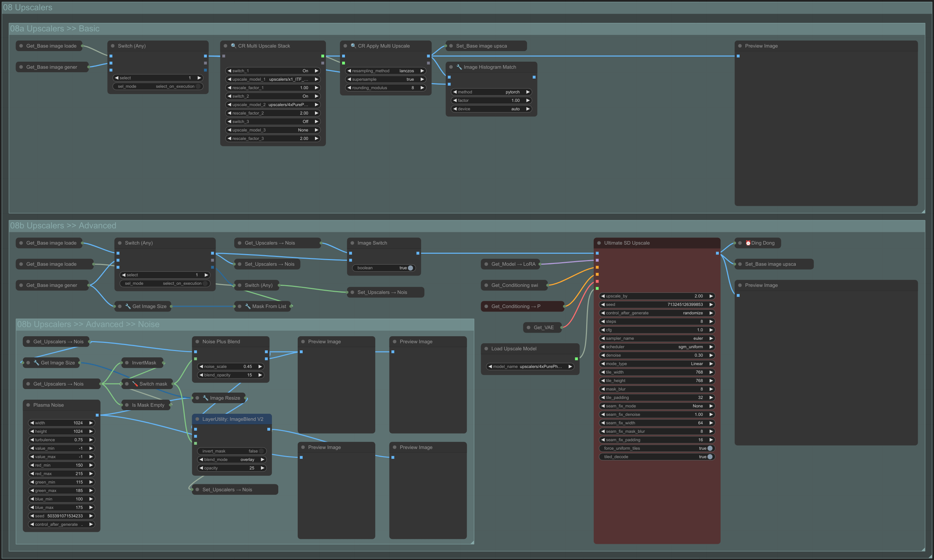934x560 pixels.
Task: Click the magnifier icon on CR Apply Multi Upscale
Action: (x=353, y=46)
